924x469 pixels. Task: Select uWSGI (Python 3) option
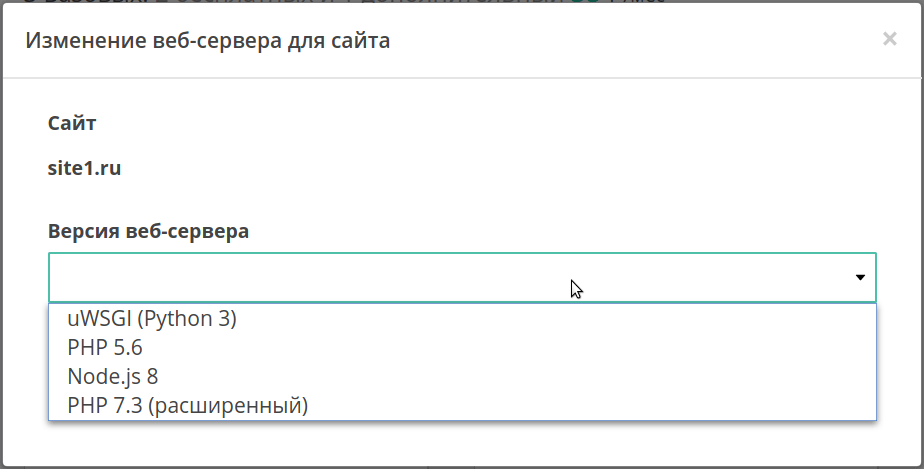[x=152, y=319]
